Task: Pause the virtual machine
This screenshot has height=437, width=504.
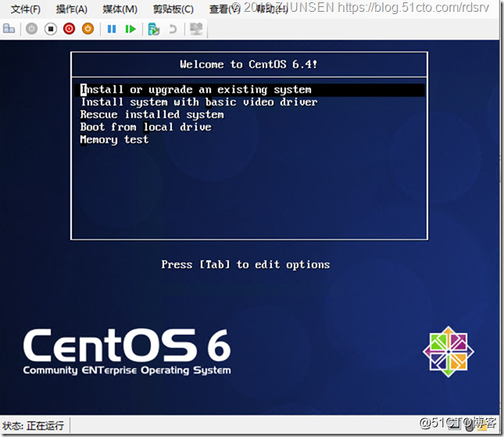Action: coord(112,29)
